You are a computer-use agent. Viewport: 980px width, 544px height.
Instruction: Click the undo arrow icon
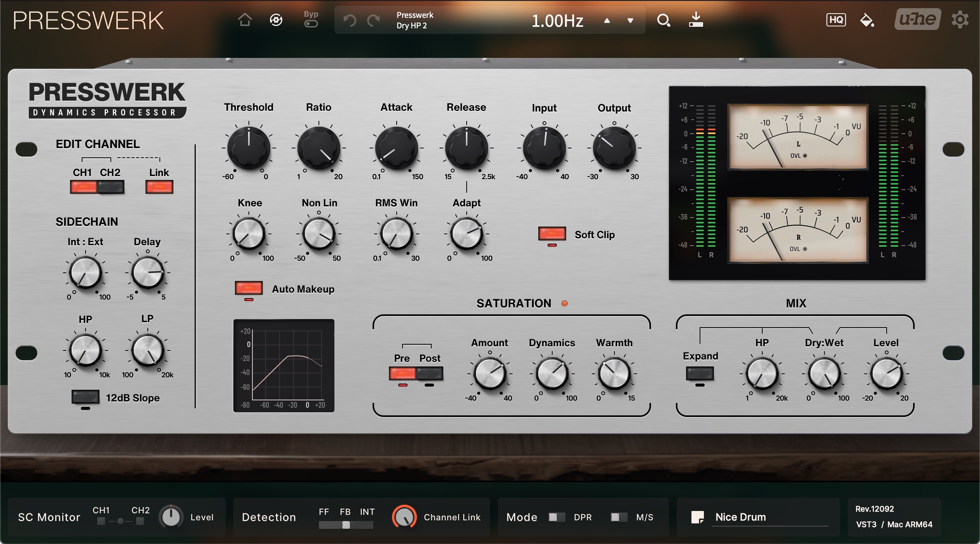(350, 20)
